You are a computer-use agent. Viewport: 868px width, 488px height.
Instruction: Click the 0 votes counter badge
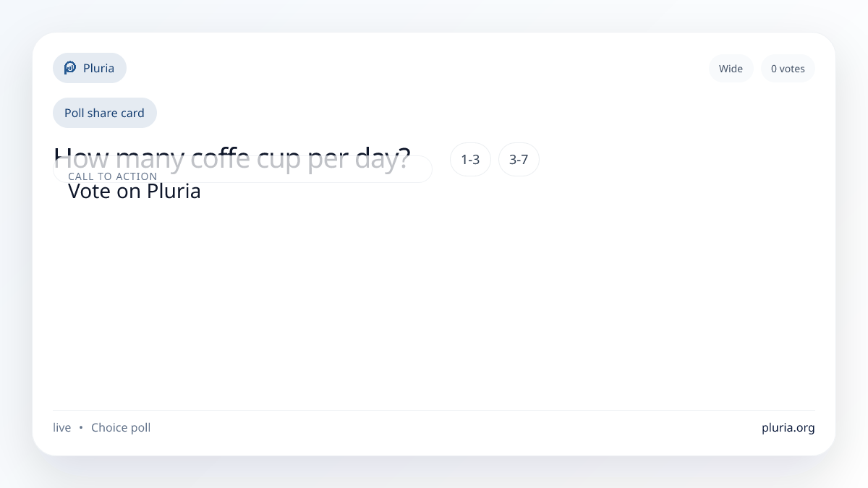tap(788, 69)
